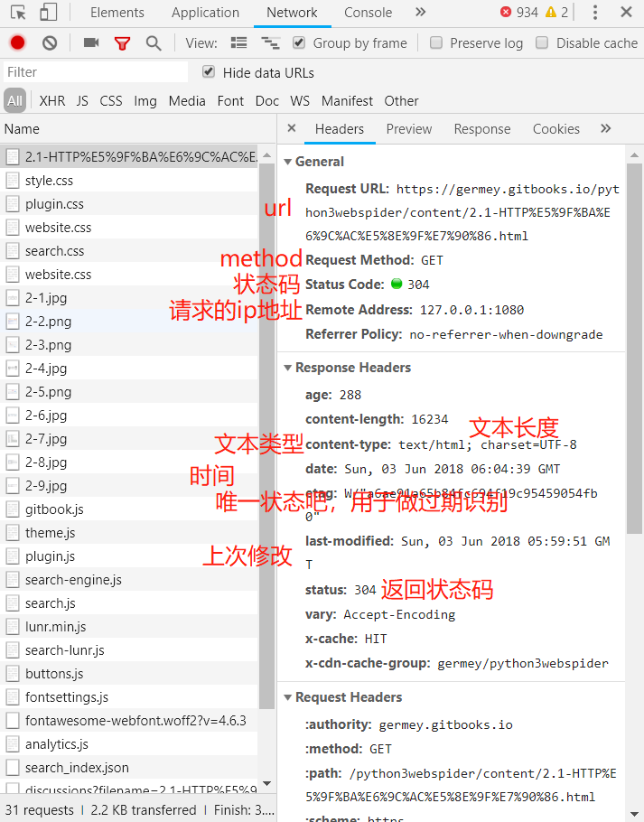Screen dimensions: 644x822
Task: Close the DevTools panel
Action: (x=626, y=12)
